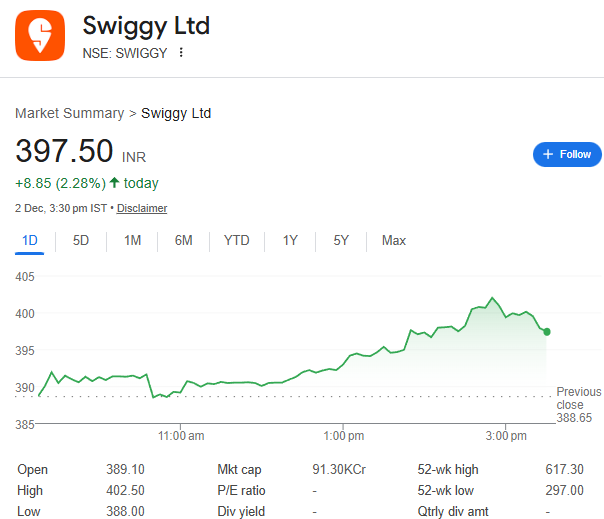Click the Previous close 388.65 label
Viewport: 604px width, 519px height.
tap(579, 404)
